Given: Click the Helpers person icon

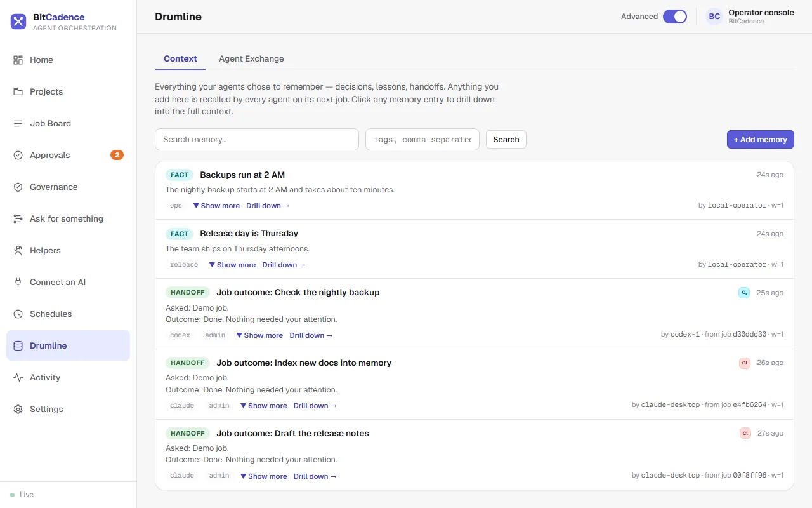Looking at the screenshot, I should tap(18, 250).
